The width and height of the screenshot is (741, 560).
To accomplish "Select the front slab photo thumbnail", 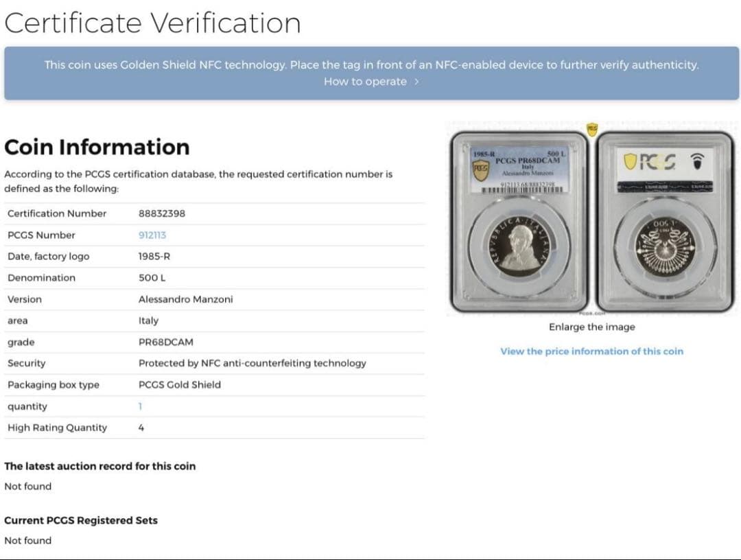I will [x=518, y=220].
